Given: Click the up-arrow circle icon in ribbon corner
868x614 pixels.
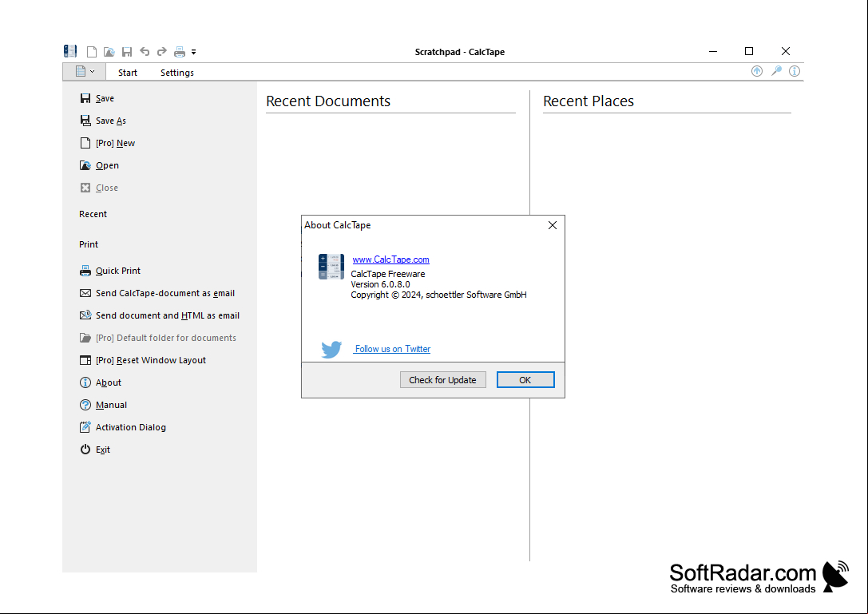Looking at the screenshot, I should coord(757,71).
